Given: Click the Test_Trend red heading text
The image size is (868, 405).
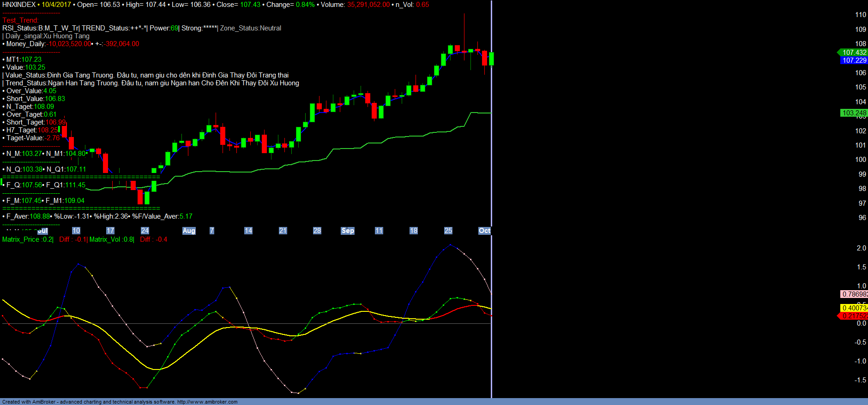Looking at the screenshot, I should [20, 20].
